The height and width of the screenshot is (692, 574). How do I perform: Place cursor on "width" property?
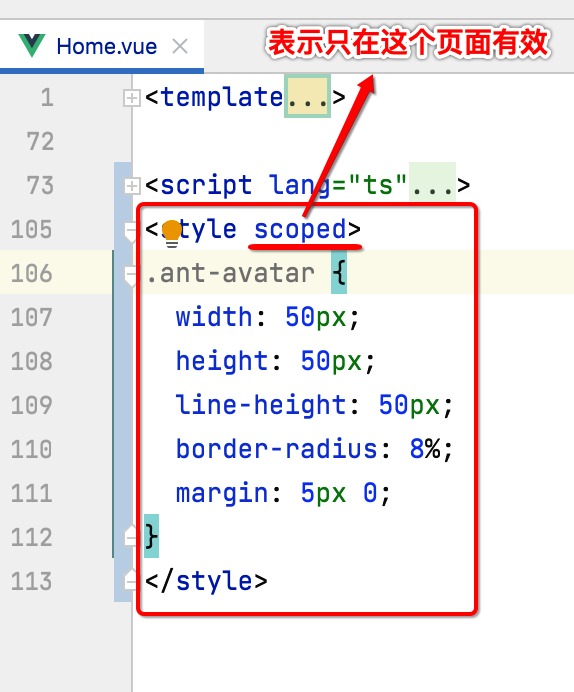[x=214, y=317]
